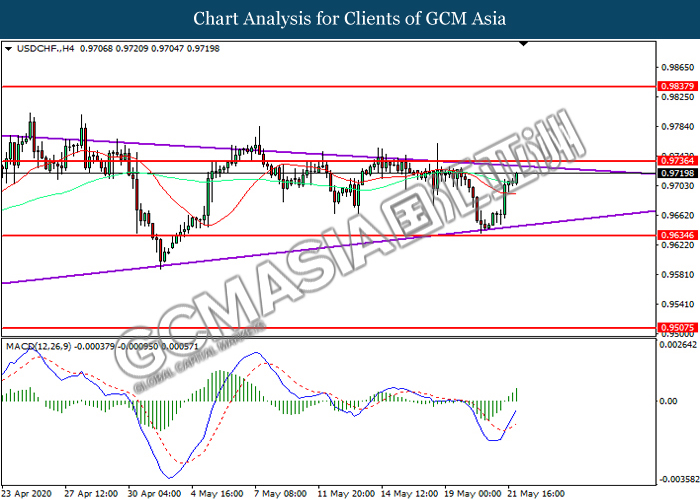Select the USDCHF.,H4 chart title text
The width and height of the screenshot is (700, 500).
(45, 49)
